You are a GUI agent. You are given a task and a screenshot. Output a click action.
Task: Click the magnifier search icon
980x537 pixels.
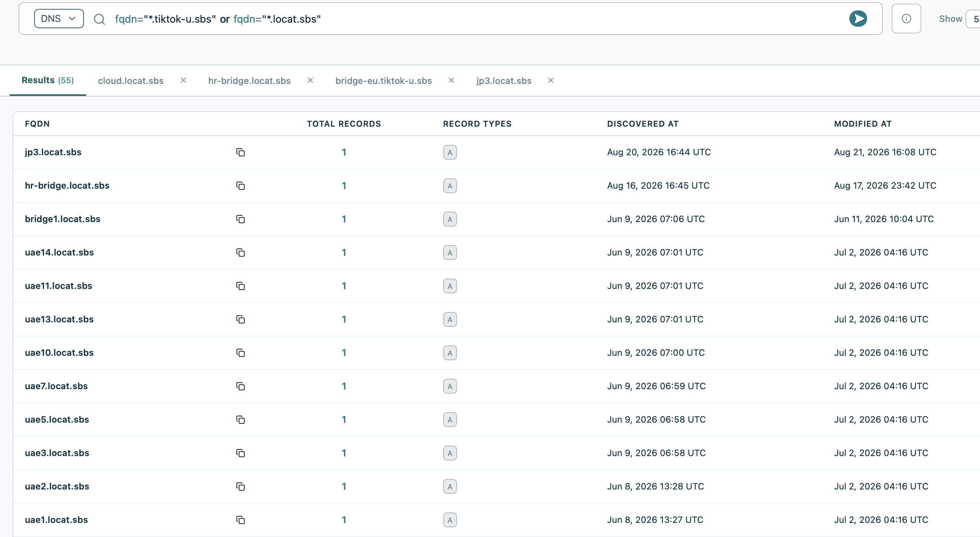tap(99, 19)
